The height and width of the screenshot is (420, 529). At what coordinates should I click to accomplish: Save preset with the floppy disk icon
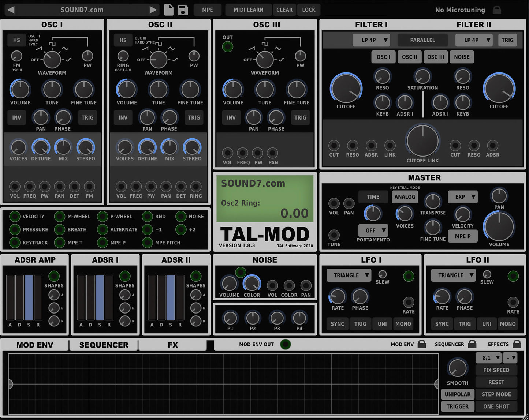point(182,10)
